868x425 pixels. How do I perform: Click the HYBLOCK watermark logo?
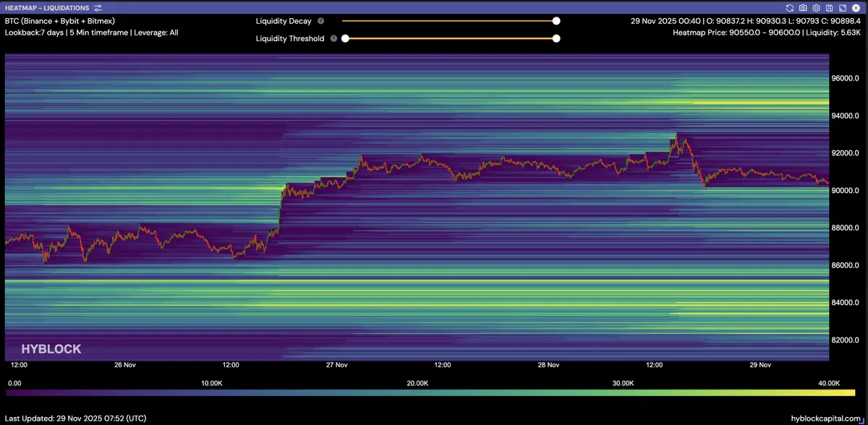click(x=51, y=349)
